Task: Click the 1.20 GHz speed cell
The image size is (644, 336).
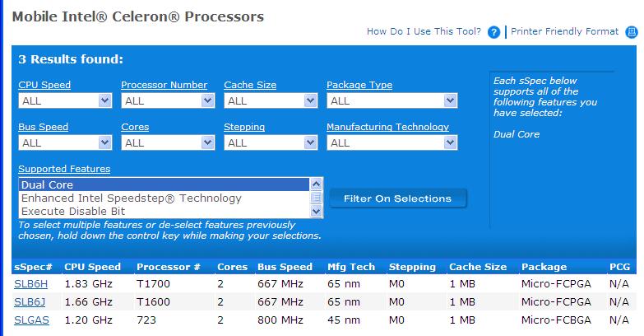Action: (88, 320)
